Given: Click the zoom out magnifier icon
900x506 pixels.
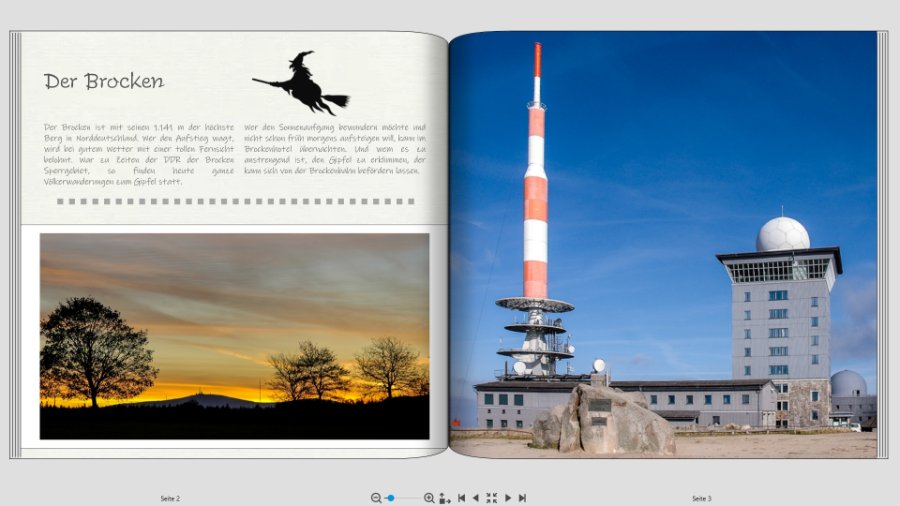Looking at the screenshot, I should tap(376, 498).
